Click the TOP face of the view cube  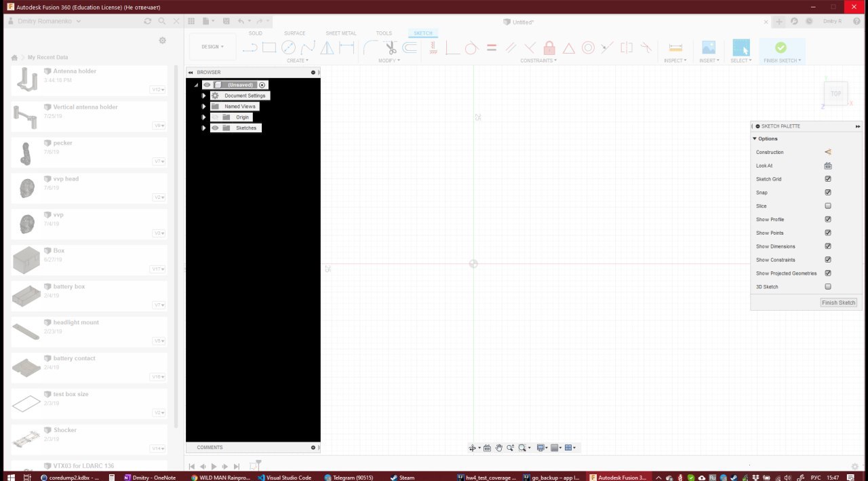coord(835,94)
